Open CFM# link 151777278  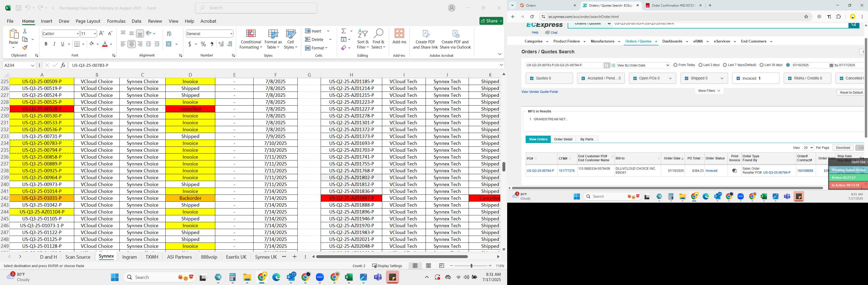pos(567,170)
